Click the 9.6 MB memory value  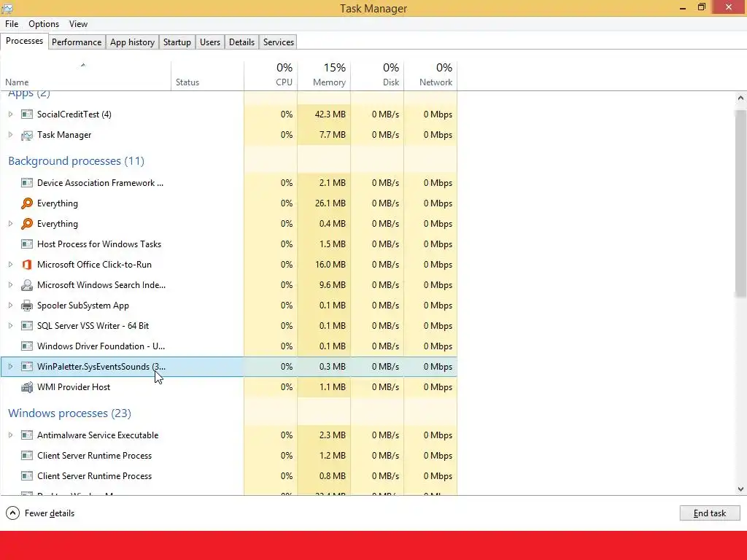coord(333,285)
